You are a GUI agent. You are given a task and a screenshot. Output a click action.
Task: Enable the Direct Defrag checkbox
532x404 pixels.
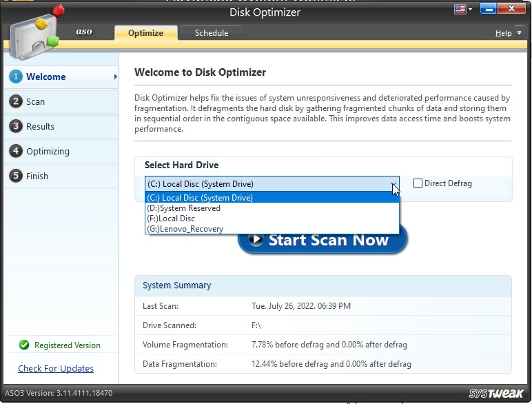click(418, 183)
